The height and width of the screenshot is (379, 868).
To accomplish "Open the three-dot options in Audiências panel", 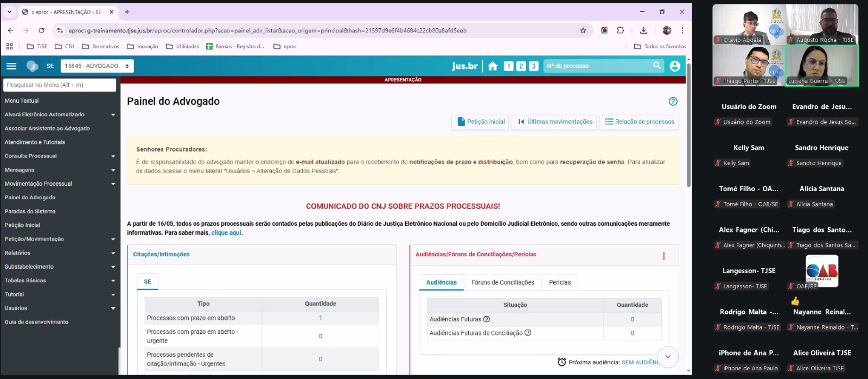I will [663, 256].
